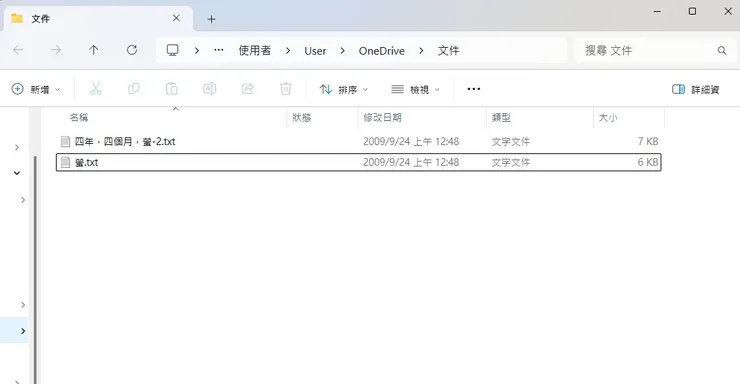Click the PC monitor icon in address bar

173,50
